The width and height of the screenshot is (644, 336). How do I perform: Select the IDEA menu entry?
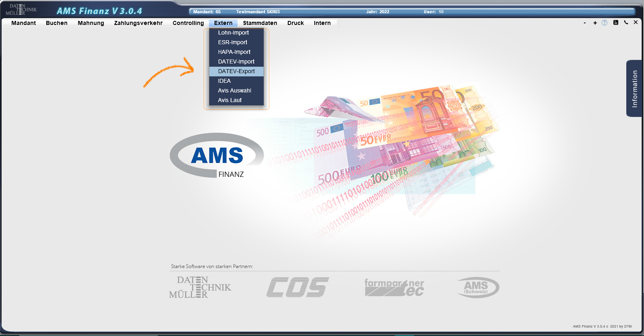tap(224, 81)
